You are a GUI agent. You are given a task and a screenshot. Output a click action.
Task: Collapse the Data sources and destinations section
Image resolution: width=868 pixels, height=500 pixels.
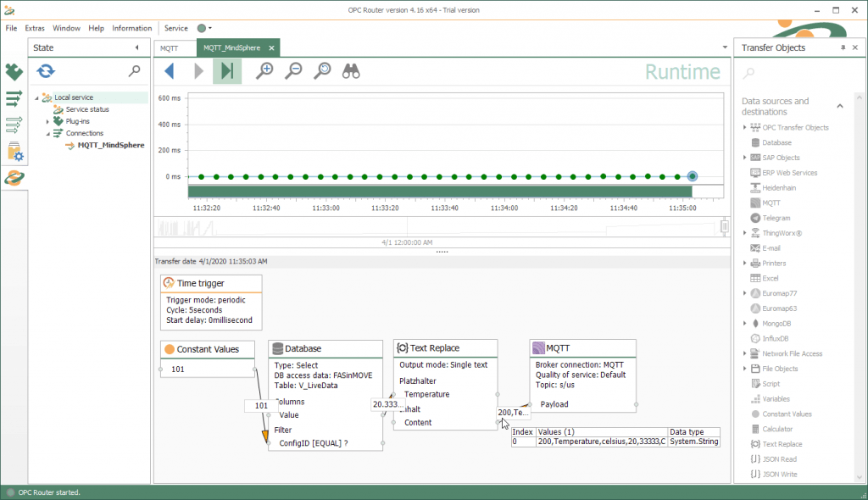(839, 106)
